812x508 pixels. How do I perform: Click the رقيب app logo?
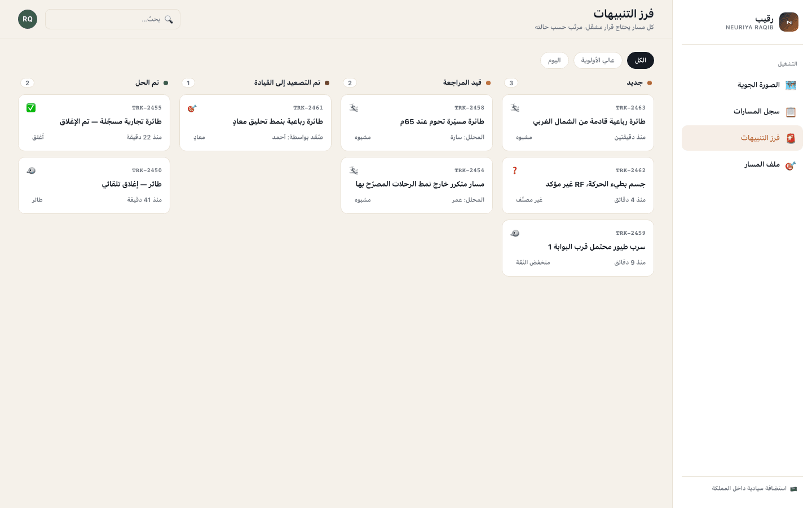coord(789,22)
